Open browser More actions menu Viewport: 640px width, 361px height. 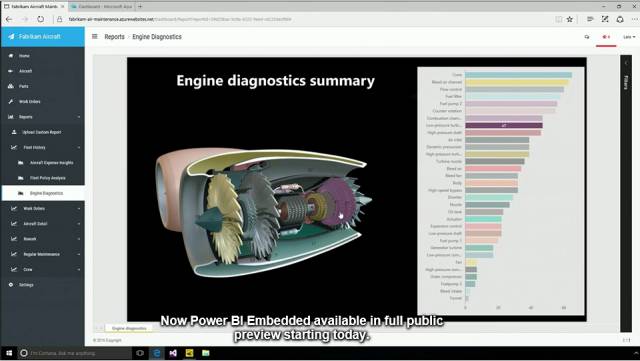coord(635,19)
